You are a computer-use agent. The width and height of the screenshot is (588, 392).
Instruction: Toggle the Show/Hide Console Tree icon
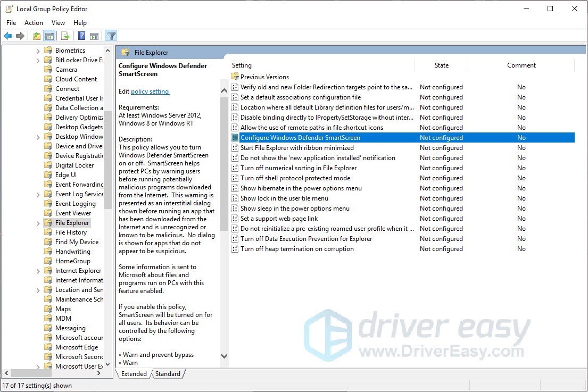point(49,36)
